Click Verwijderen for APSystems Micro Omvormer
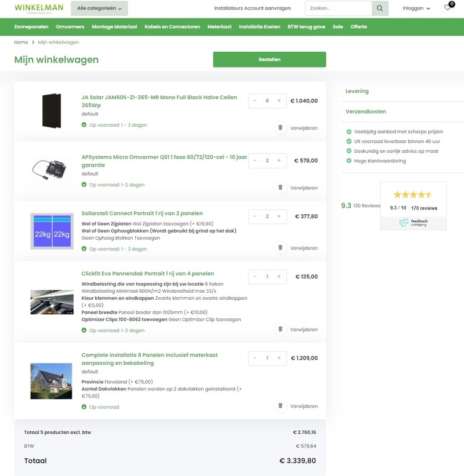464x476 pixels. pyautogui.click(x=304, y=188)
